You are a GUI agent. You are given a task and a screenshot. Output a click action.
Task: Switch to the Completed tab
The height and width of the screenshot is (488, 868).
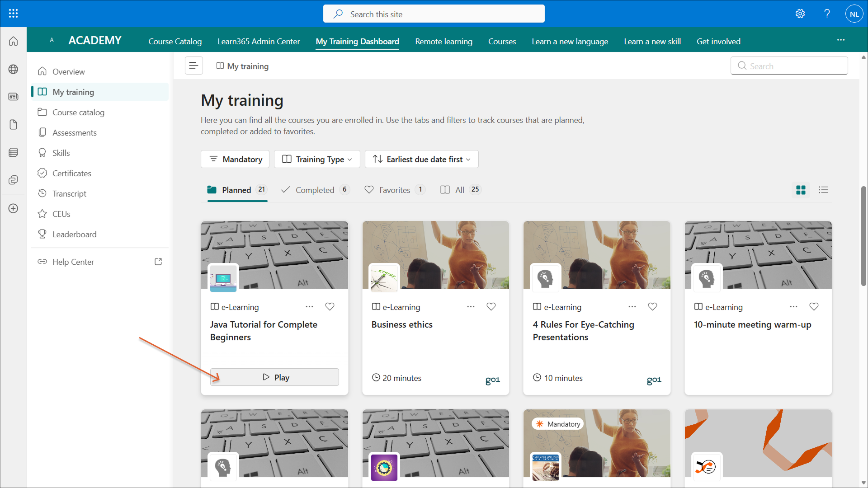pyautogui.click(x=315, y=190)
